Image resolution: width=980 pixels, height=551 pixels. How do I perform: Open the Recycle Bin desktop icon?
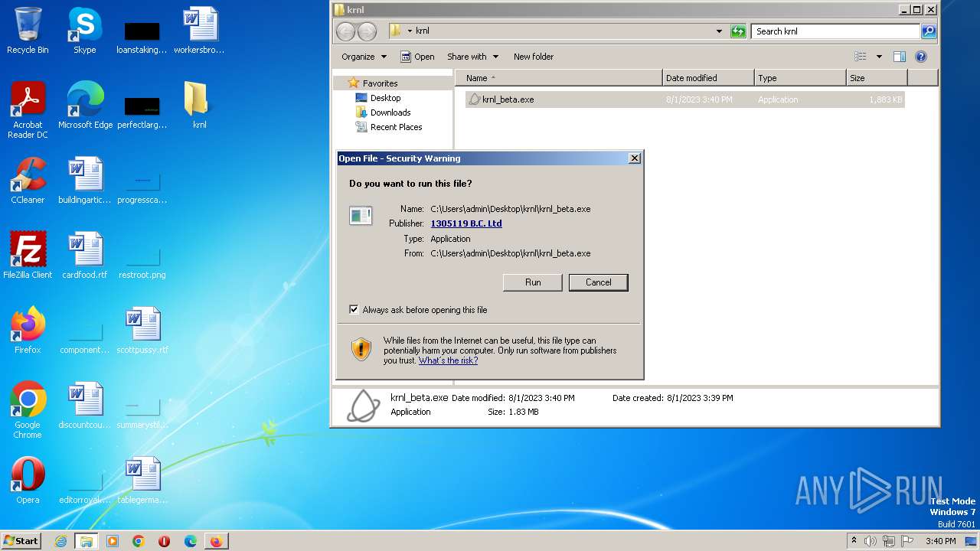click(28, 31)
